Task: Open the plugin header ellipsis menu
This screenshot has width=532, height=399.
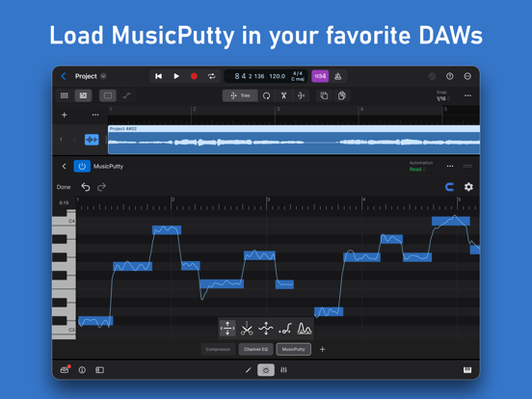Action: click(x=450, y=166)
